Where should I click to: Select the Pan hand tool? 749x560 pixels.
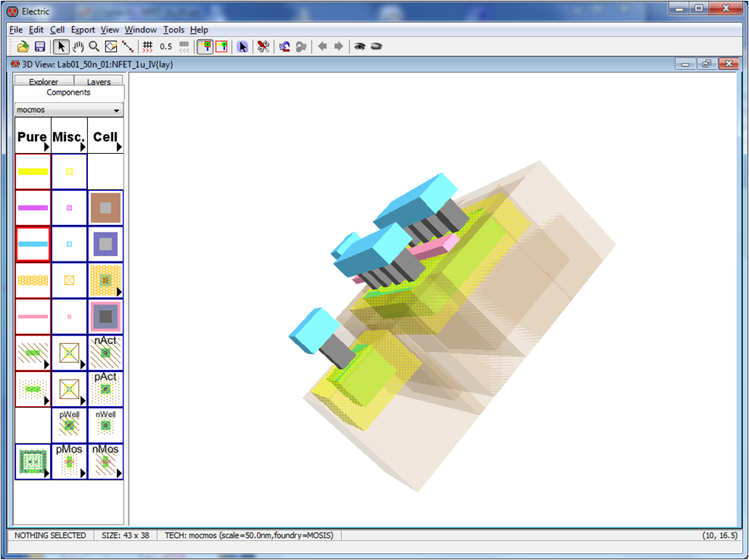click(x=78, y=46)
